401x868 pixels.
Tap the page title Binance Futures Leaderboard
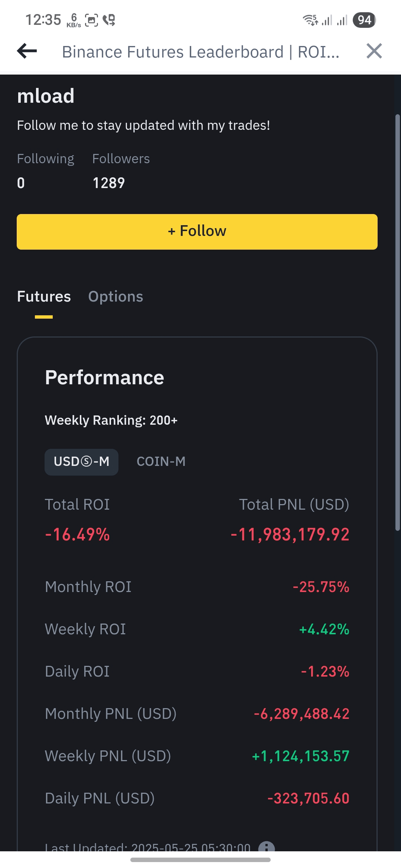coord(200,52)
